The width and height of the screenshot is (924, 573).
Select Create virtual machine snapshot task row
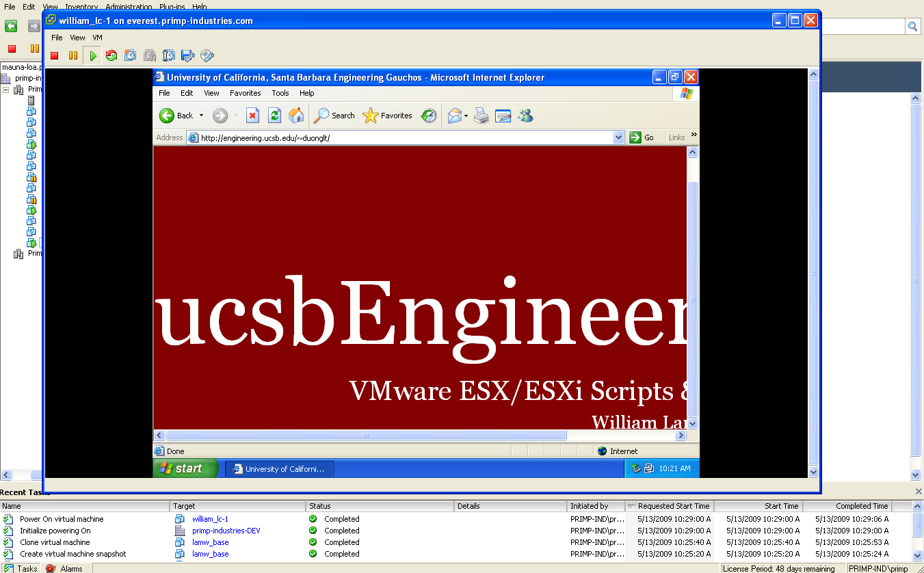456,554
